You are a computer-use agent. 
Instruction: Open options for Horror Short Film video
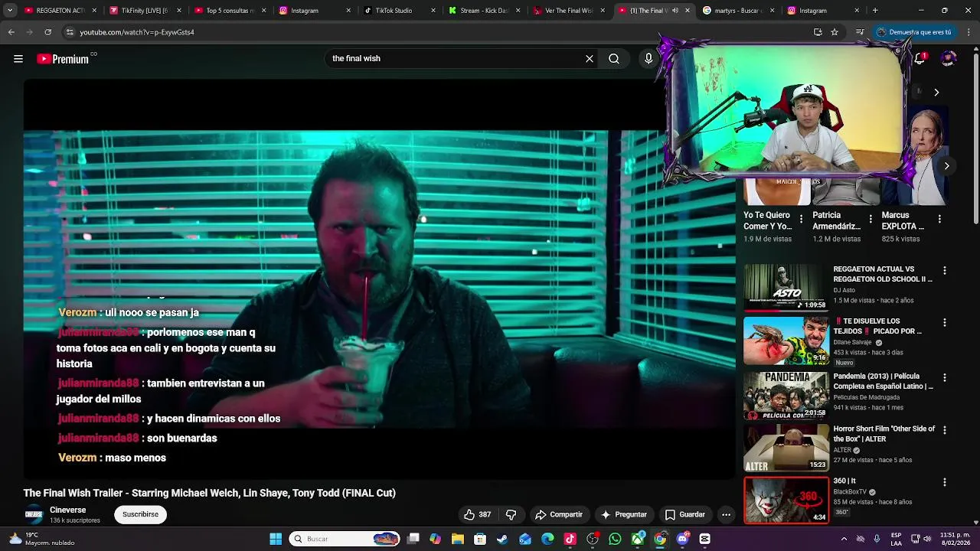pos(944,430)
